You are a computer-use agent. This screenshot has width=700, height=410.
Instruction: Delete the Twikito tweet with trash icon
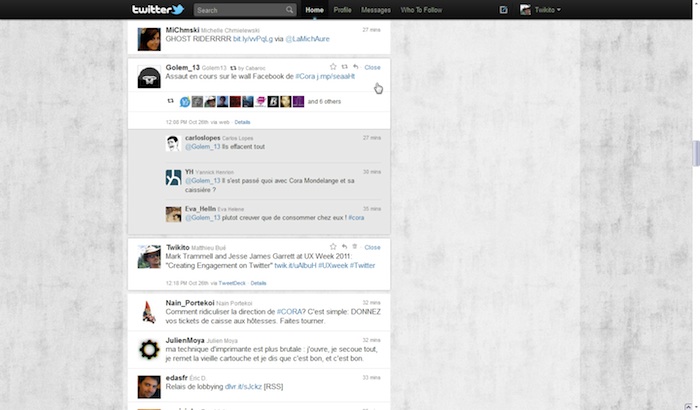tap(355, 247)
